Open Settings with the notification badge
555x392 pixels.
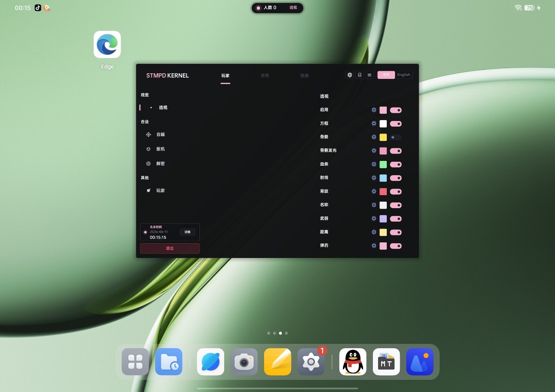[x=311, y=362]
